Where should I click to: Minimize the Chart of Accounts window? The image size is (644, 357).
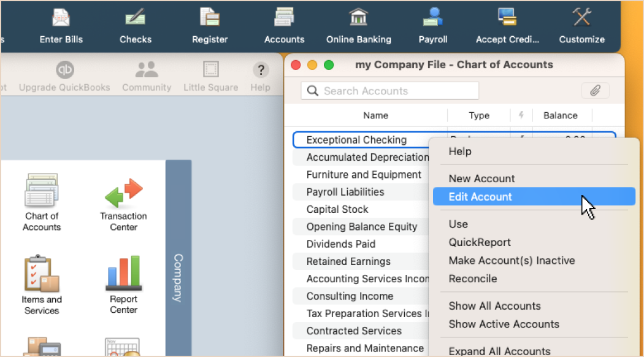coord(312,65)
